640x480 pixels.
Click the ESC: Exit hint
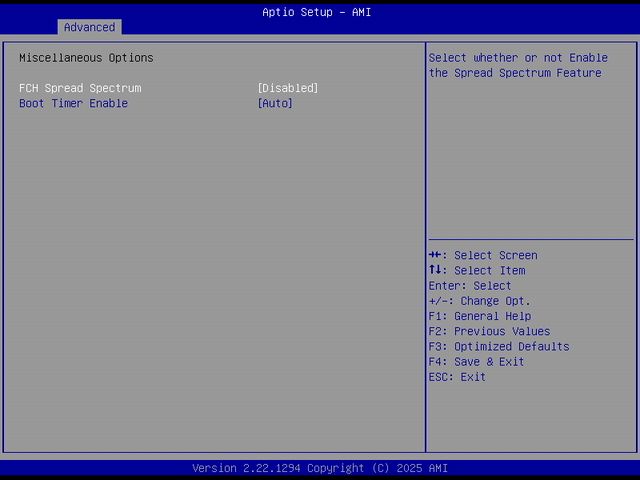(x=457, y=377)
